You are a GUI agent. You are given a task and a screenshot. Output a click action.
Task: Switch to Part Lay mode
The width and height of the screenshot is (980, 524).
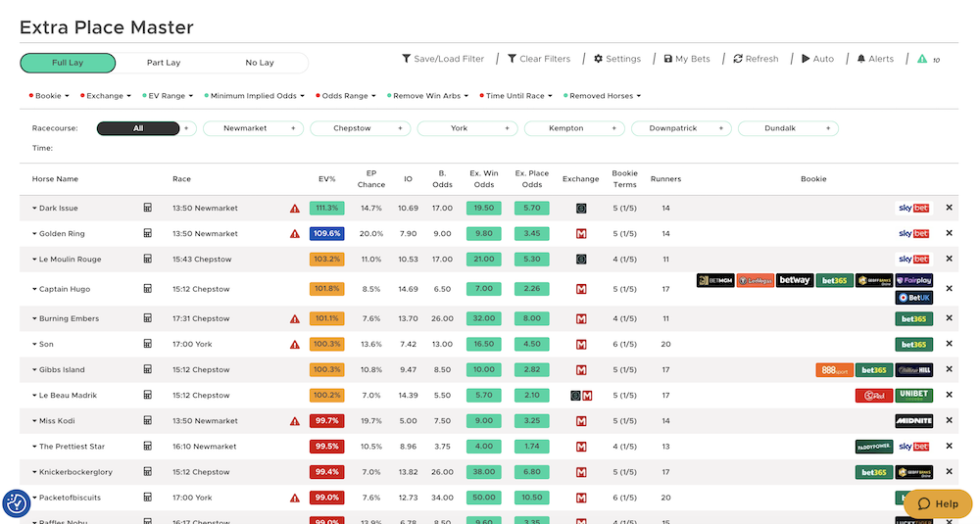point(164,63)
